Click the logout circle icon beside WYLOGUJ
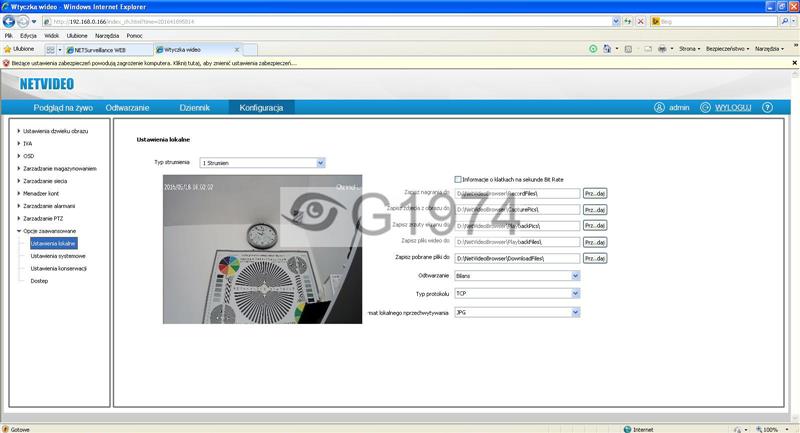The height and width of the screenshot is (433, 800). tap(705, 108)
